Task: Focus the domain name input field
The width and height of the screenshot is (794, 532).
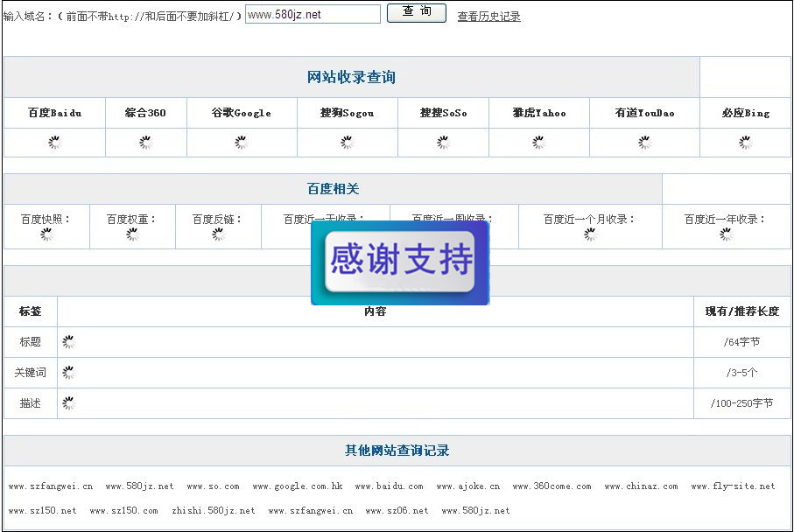Action: tap(313, 14)
